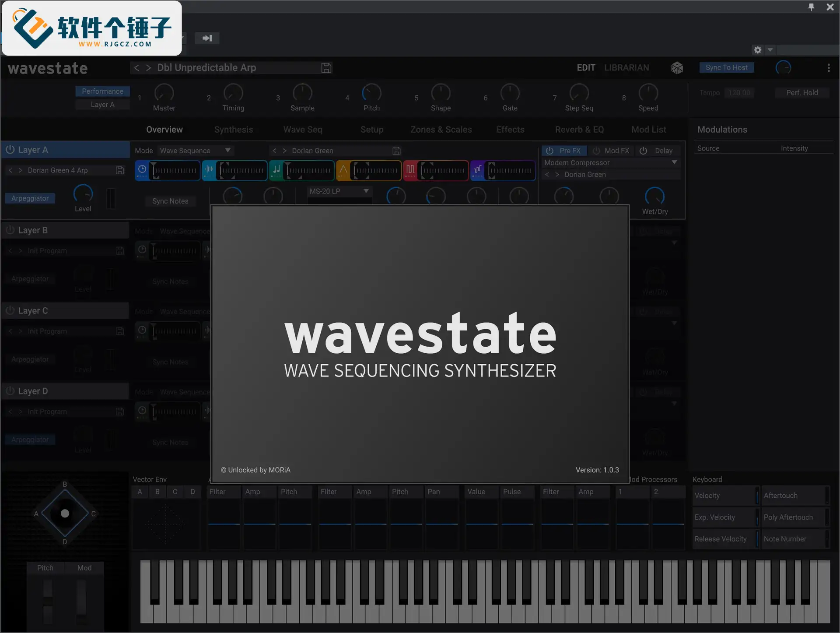840x633 pixels.
Task: Switch to the Reverb & EQ tab
Action: [579, 130]
